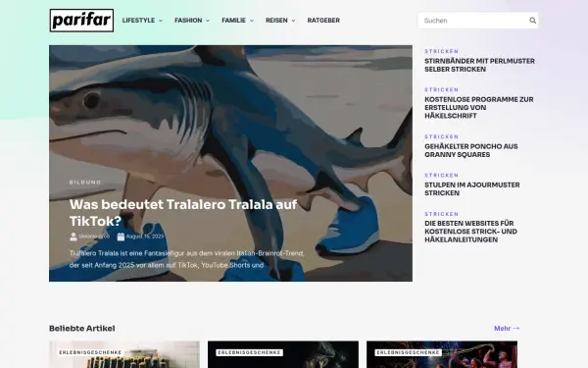The height and width of the screenshot is (368, 588).
Task: Expand the Lifestyle menu chevron
Action: pyautogui.click(x=161, y=21)
